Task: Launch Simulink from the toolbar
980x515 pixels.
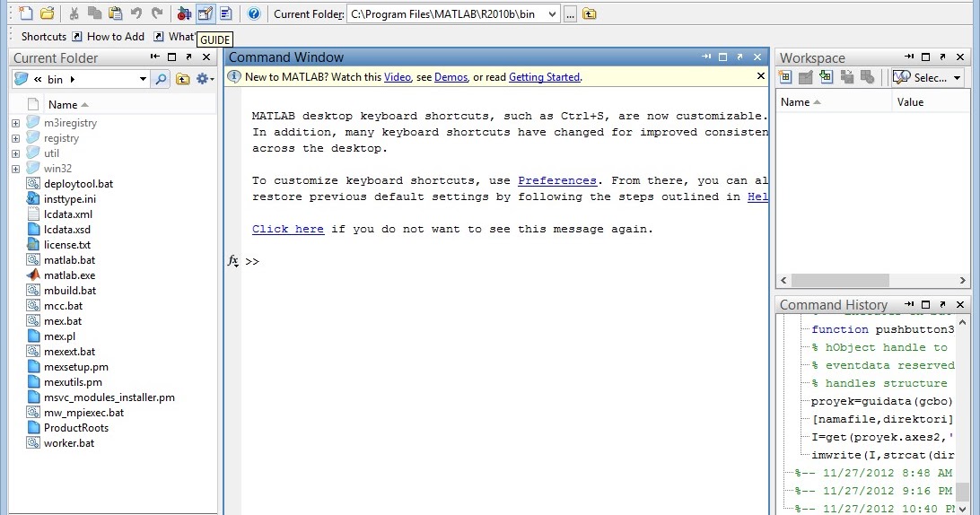Action: [184, 13]
